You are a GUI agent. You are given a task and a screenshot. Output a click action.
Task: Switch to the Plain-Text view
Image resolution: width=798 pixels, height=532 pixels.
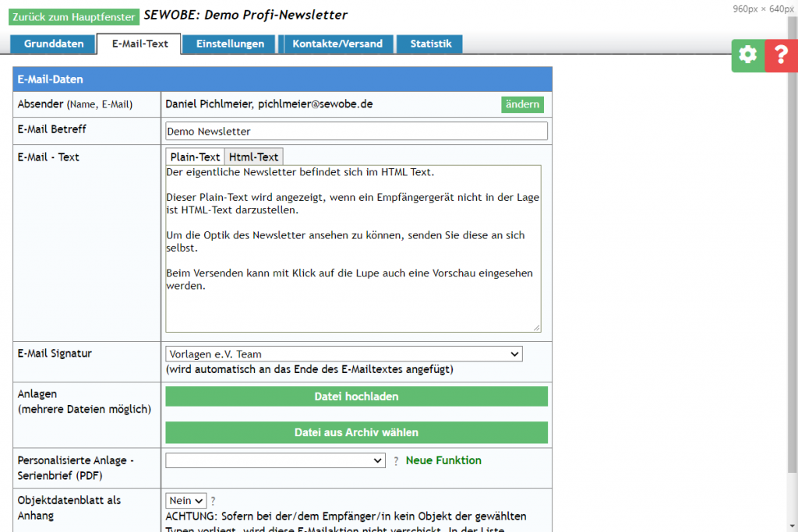(x=194, y=156)
